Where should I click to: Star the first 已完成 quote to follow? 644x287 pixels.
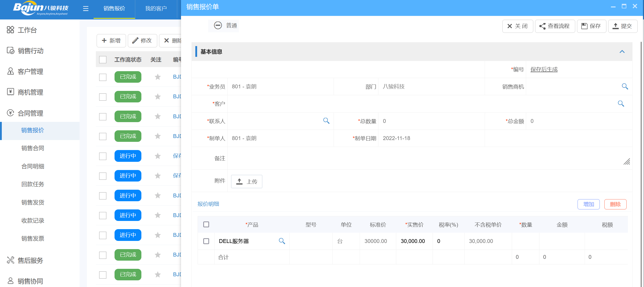click(x=157, y=77)
